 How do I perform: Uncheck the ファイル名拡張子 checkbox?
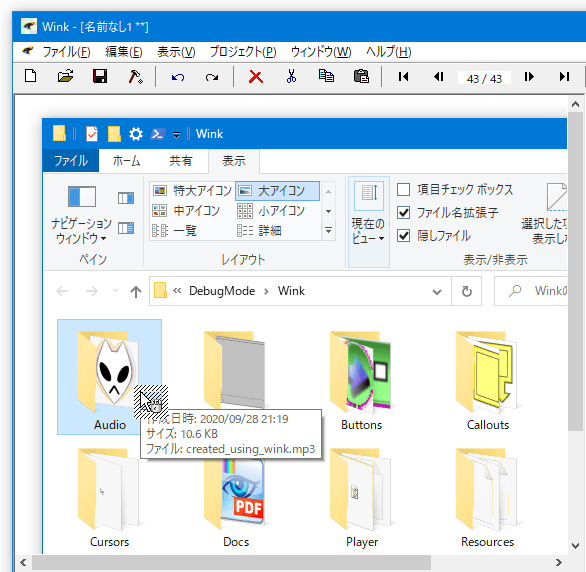pos(404,213)
